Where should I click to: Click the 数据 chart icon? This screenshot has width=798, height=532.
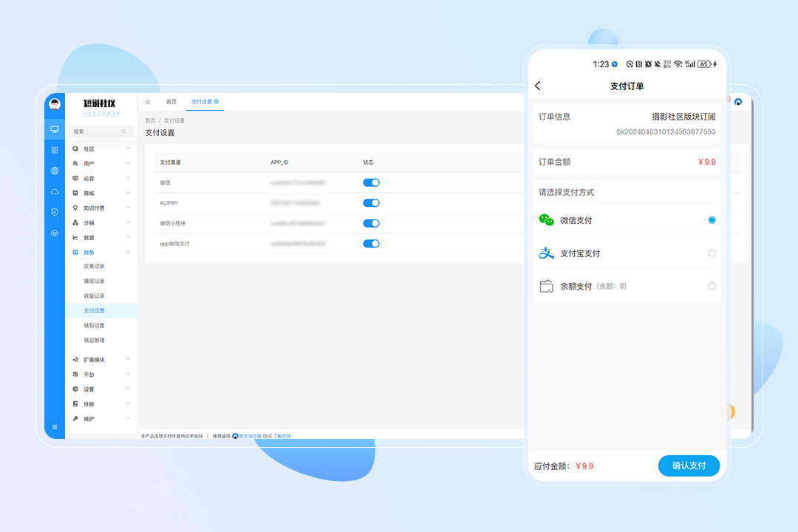[x=75, y=237]
